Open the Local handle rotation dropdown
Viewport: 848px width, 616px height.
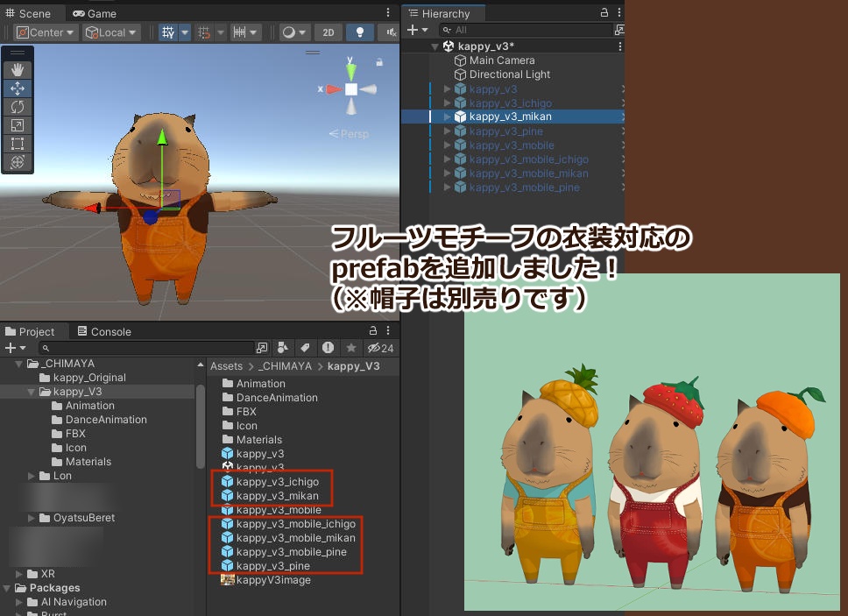tap(111, 32)
